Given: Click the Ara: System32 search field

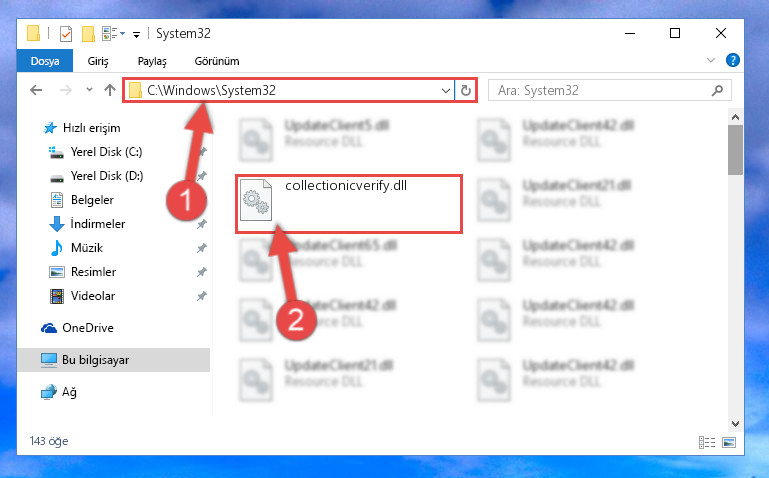Looking at the screenshot, I should 603,91.
